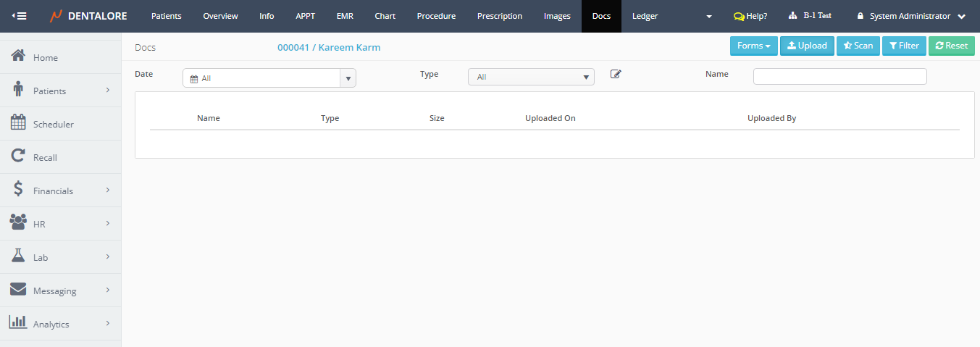
Task: Click the Messaging envelope icon
Action: point(19,290)
